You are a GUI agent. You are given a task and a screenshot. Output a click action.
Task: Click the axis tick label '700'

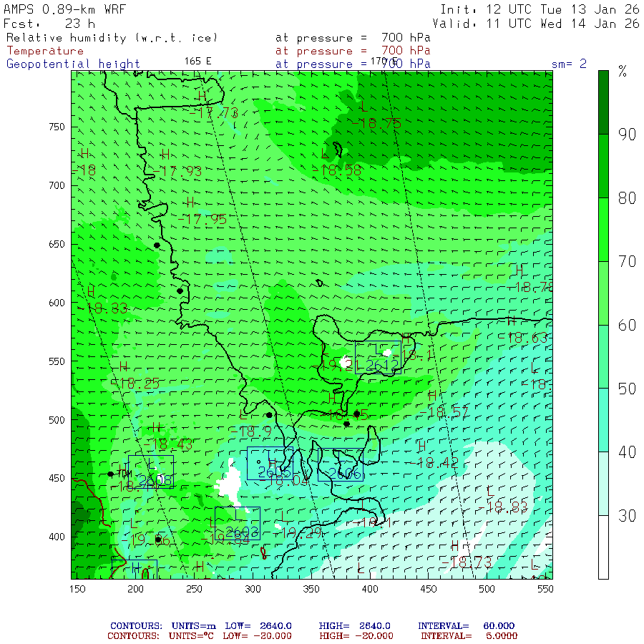coord(57,185)
